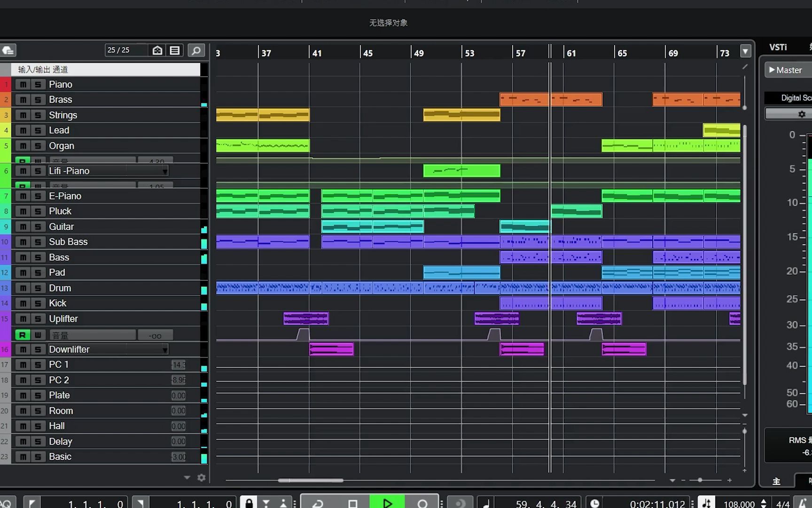Switch to the VSTi tab
The height and width of the screenshot is (508, 812).
tap(778, 47)
